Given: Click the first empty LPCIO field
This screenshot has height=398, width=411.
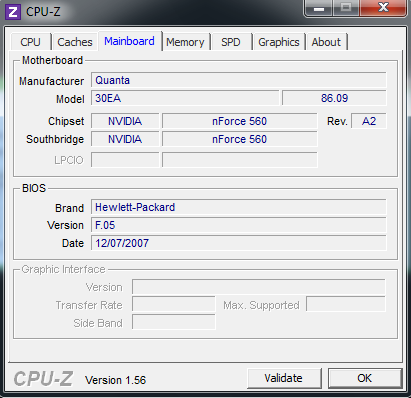Looking at the screenshot, I should pyautogui.click(x=125, y=160).
